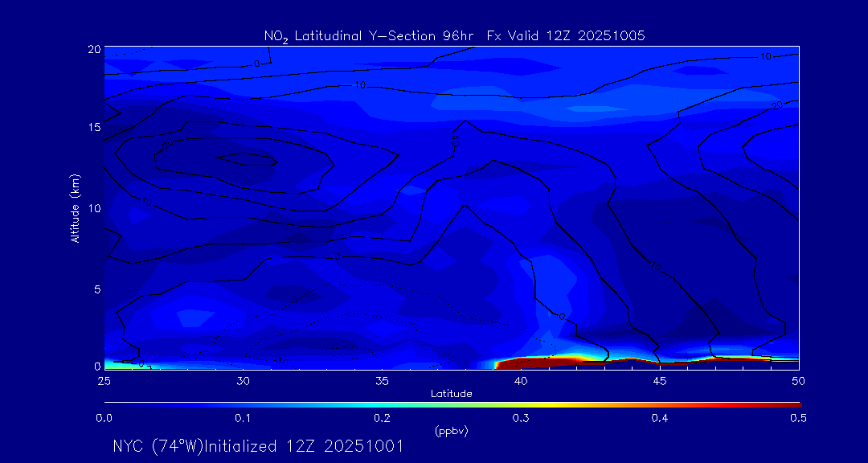Click the colorbar at the 0.2 cyan region

click(383, 404)
